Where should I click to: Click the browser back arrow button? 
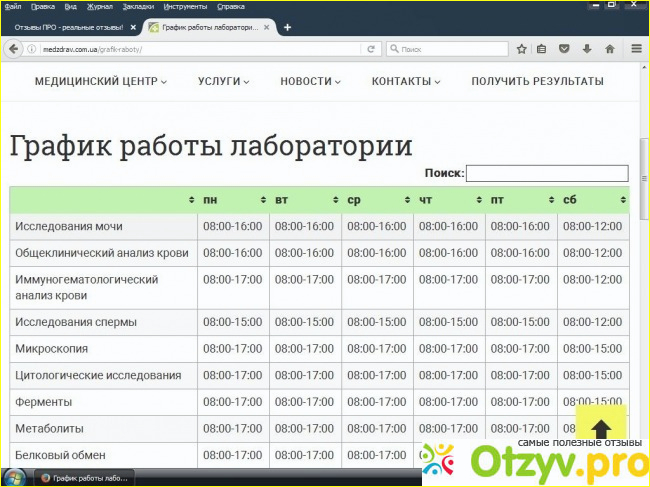tap(13, 48)
